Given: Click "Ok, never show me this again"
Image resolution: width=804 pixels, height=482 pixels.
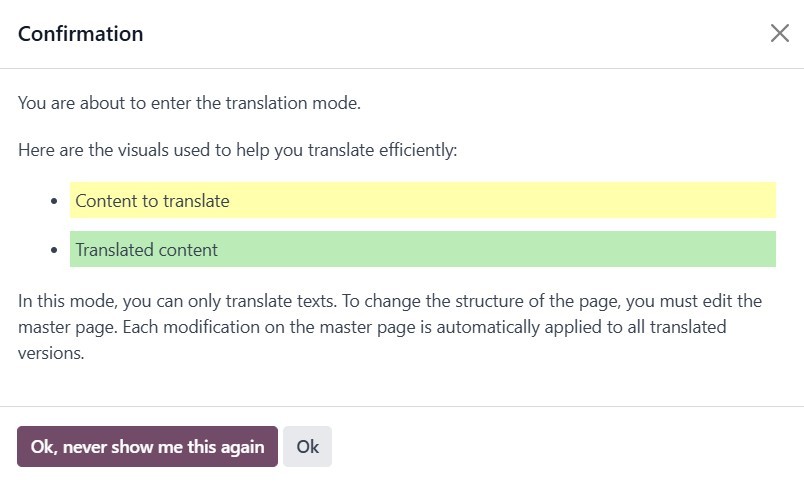Looking at the screenshot, I should click(147, 447).
